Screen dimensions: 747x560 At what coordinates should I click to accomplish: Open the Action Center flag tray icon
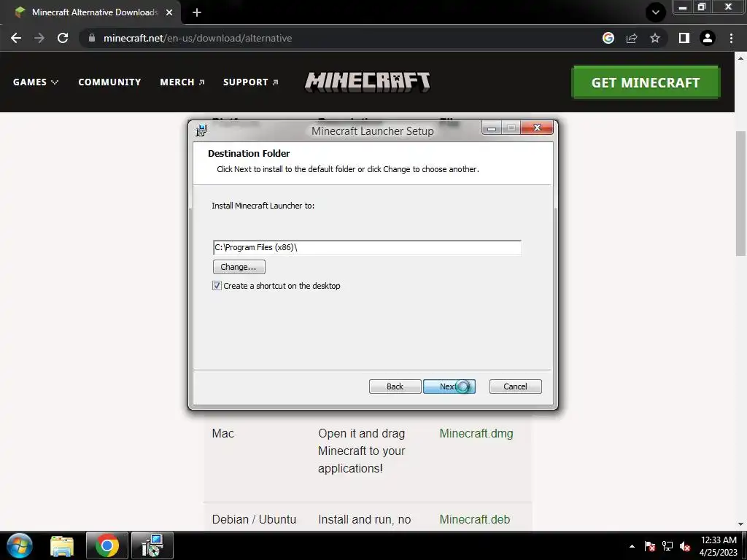click(650, 546)
